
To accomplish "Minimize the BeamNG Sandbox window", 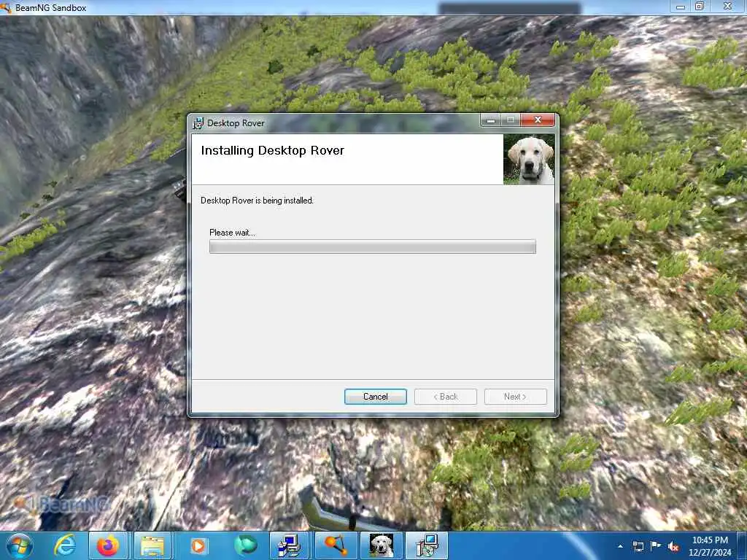I will tap(681, 7).
